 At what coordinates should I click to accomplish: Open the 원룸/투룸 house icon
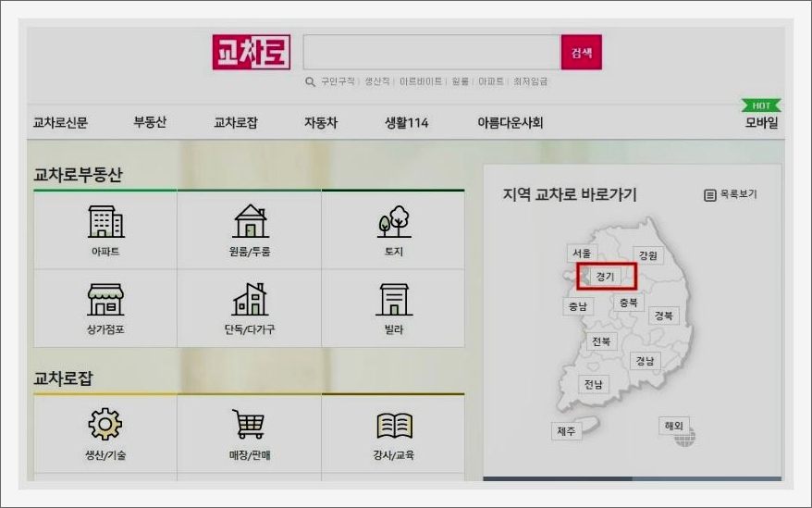coord(250,221)
